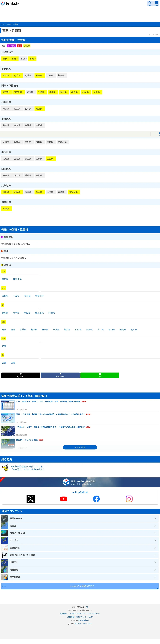Image resolution: width=160 pixels, height=644 pixels.
Task: Select 山口県 prefecture button
Action: coord(51,159)
